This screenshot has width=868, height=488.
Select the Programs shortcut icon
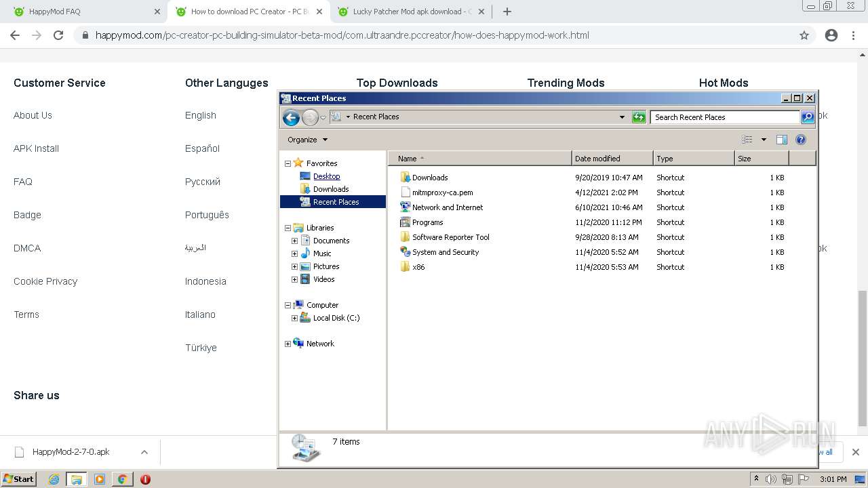[405, 222]
